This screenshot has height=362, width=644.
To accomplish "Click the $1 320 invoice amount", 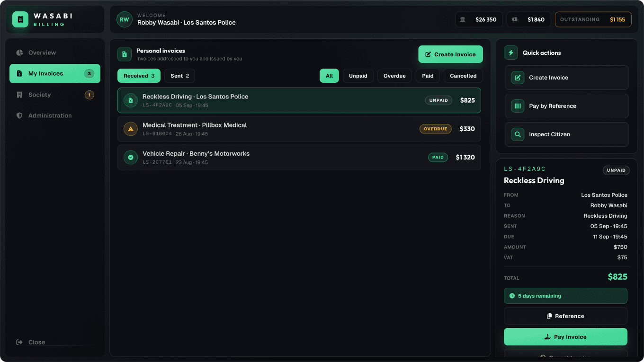I will coord(465,157).
